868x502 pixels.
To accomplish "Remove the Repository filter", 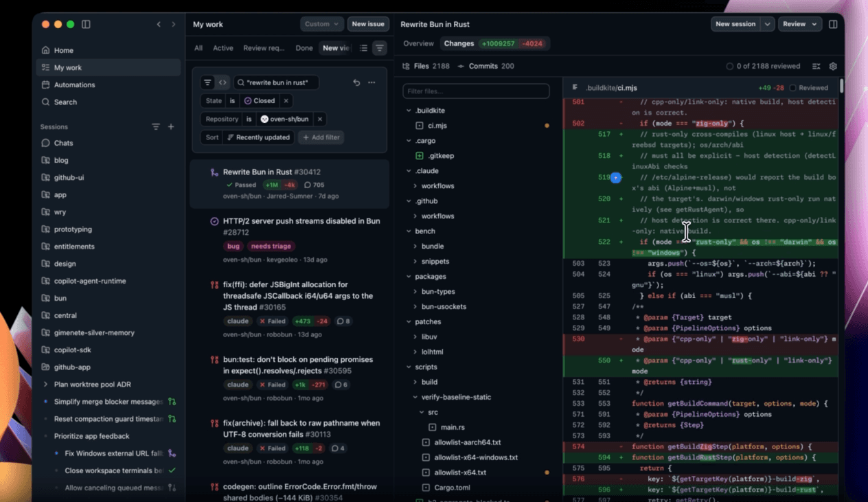I will click(320, 119).
